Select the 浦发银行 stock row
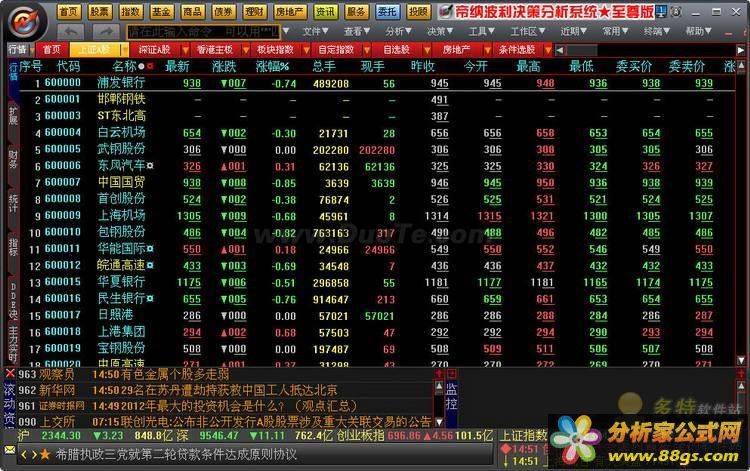750x471 pixels. click(x=377, y=83)
